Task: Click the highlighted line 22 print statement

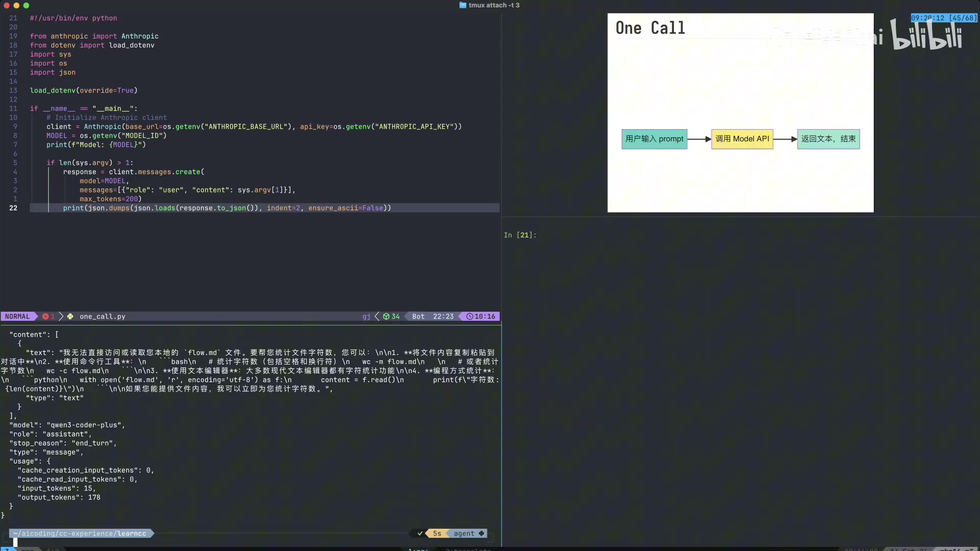Action: click(227, 208)
